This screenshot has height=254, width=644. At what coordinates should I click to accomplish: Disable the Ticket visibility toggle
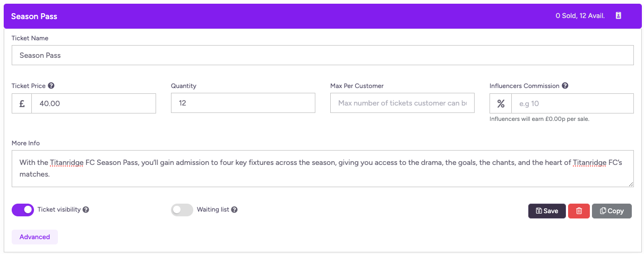click(23, 210)
